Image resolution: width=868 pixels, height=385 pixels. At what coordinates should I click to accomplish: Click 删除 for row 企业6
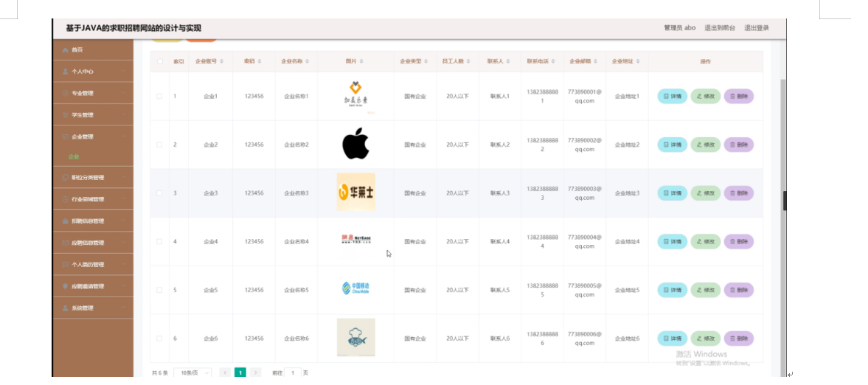739,339
